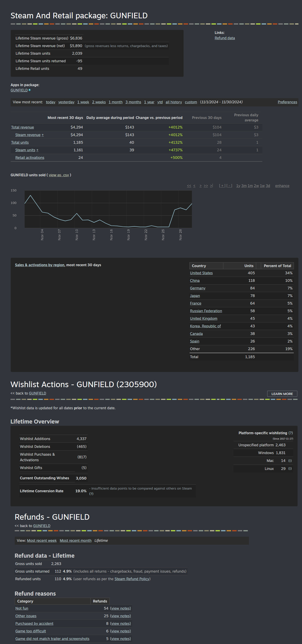Open United States region details
The width and height of the screenshot is (302, 644).
pos(201,273)
